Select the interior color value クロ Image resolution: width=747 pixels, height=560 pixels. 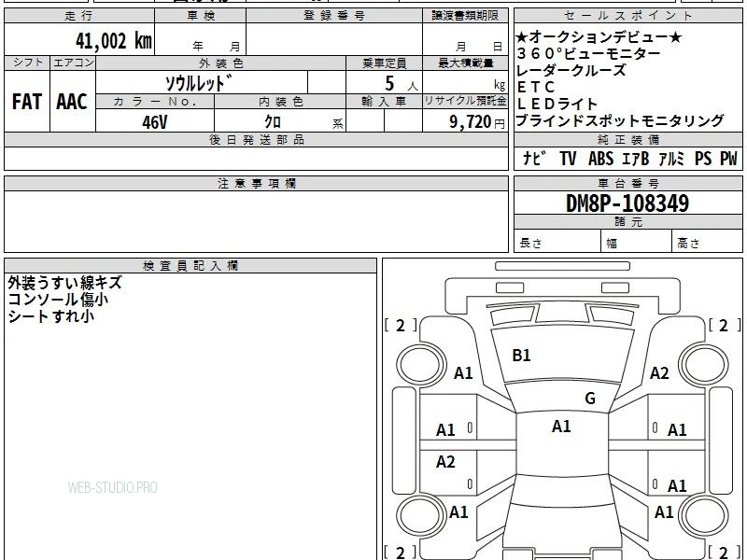pos(273,122)
